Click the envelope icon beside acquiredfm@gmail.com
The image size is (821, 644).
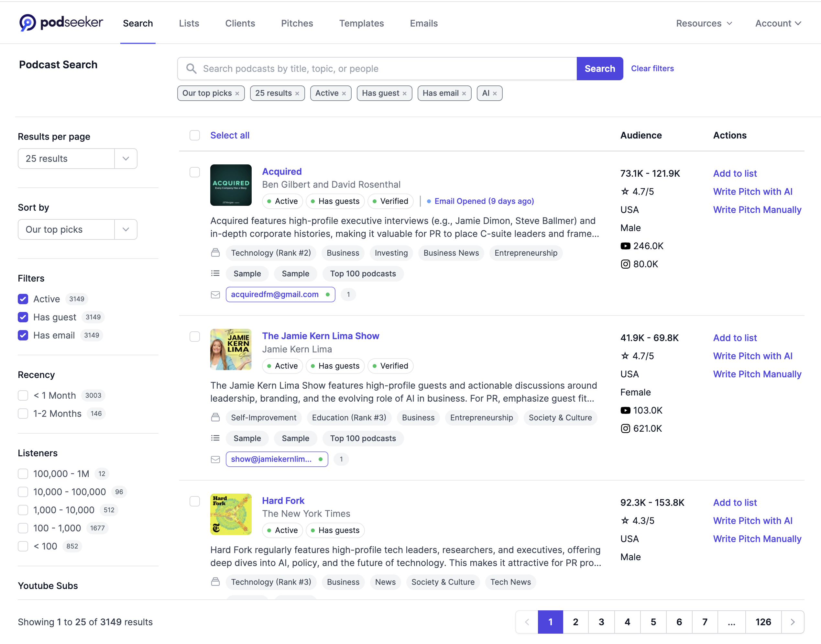(x=216, y=294)
